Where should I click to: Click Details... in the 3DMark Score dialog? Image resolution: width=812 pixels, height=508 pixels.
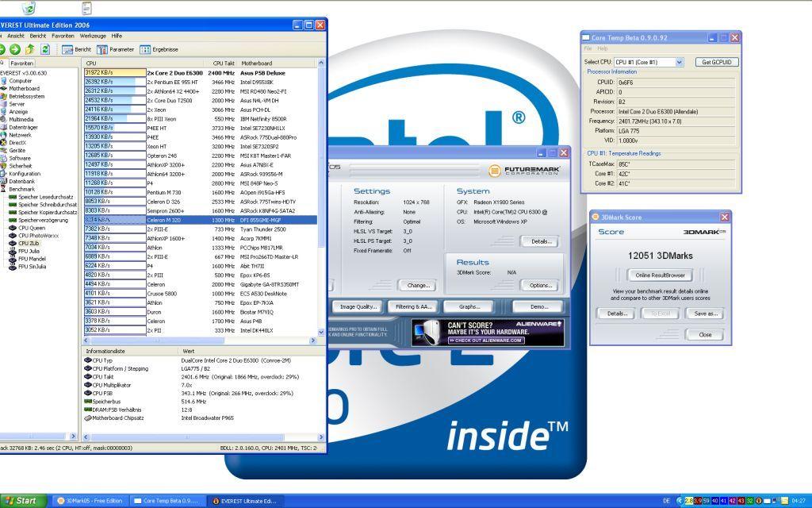pyautogui.click(x=617, y=314)
